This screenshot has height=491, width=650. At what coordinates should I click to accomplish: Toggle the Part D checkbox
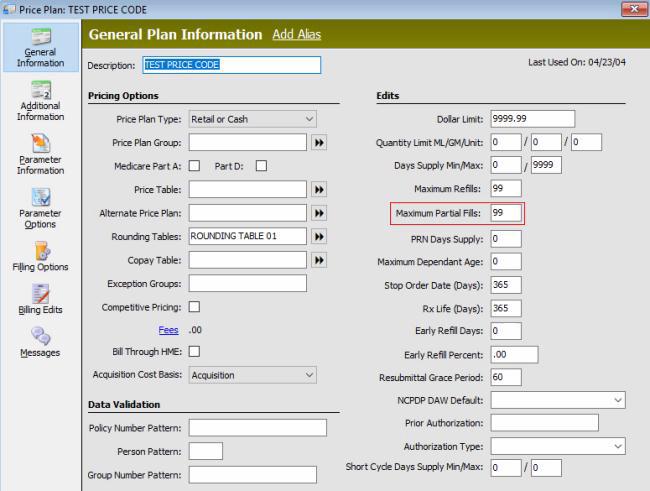coord(262,166)
